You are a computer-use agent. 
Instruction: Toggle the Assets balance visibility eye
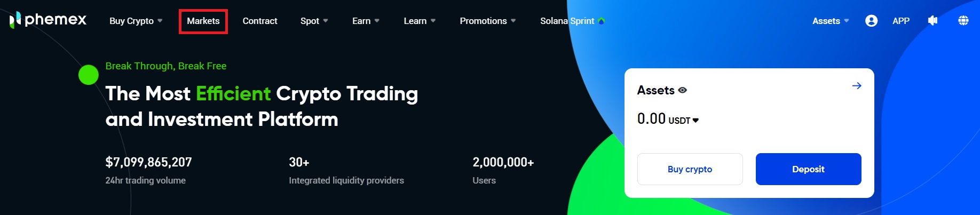[683, 91]
